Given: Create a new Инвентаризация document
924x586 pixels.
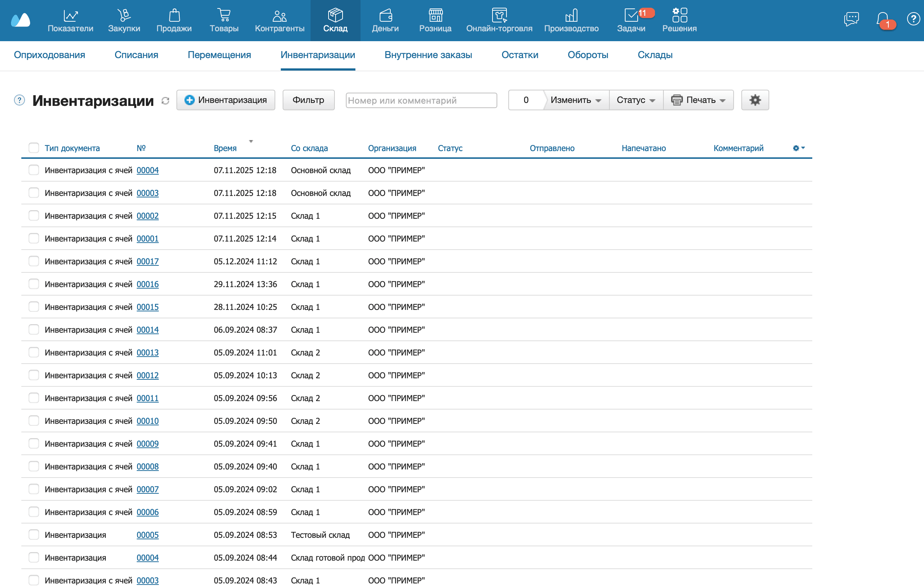Looking at the screenshot, I should click(226, 100).
